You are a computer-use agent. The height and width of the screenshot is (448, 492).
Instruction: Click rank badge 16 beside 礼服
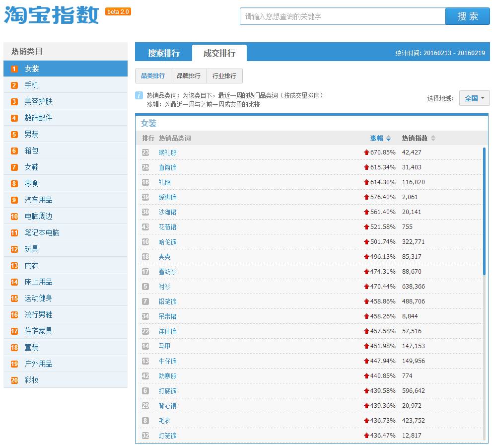(x=145, y=182)
